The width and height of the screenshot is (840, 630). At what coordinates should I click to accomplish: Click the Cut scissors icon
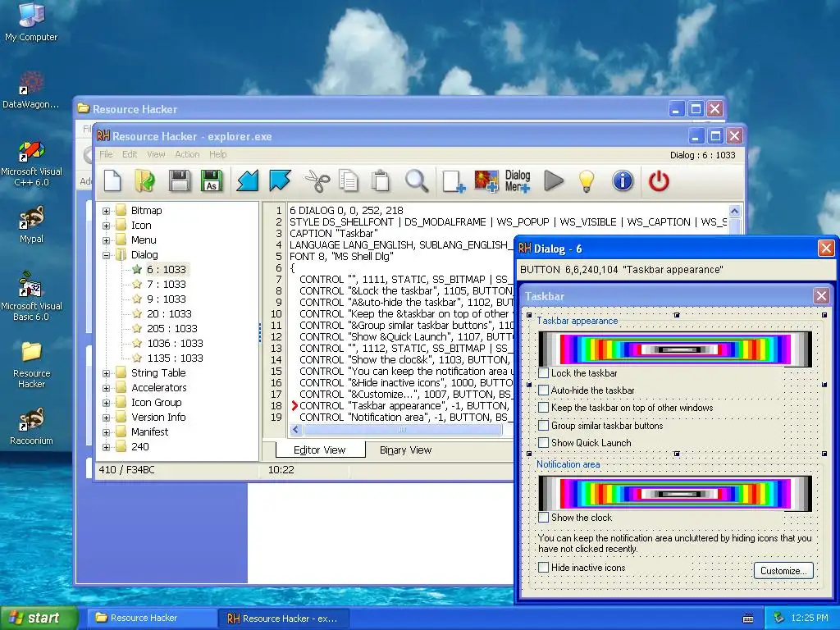[317, 180]
